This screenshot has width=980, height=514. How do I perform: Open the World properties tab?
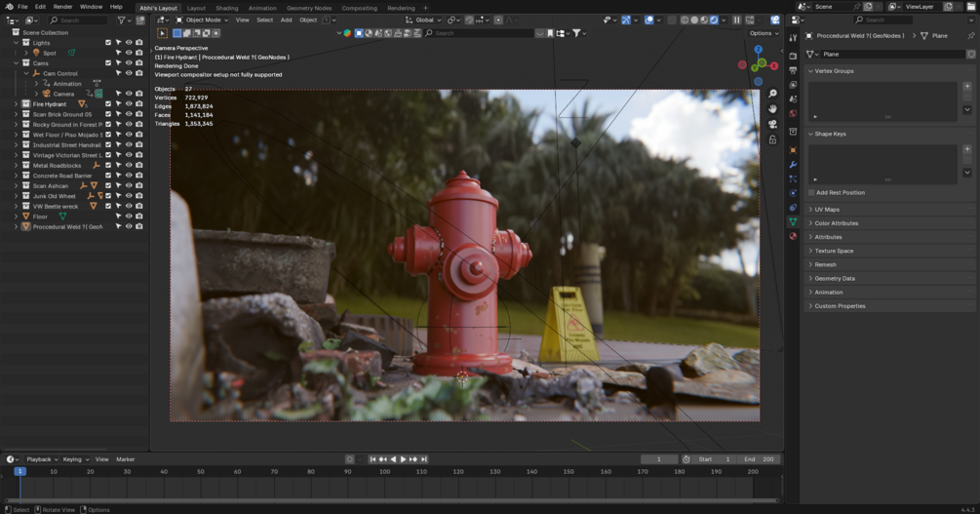793,113
